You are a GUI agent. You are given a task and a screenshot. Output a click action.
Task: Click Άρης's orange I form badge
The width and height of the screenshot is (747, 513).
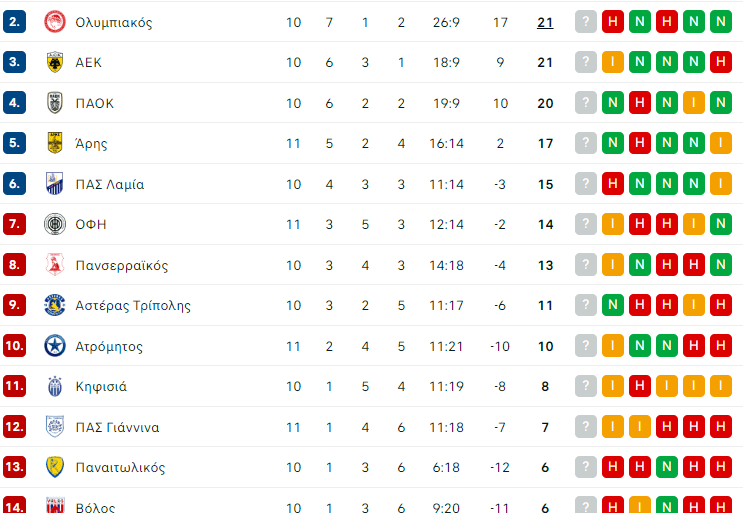point(720,143)
